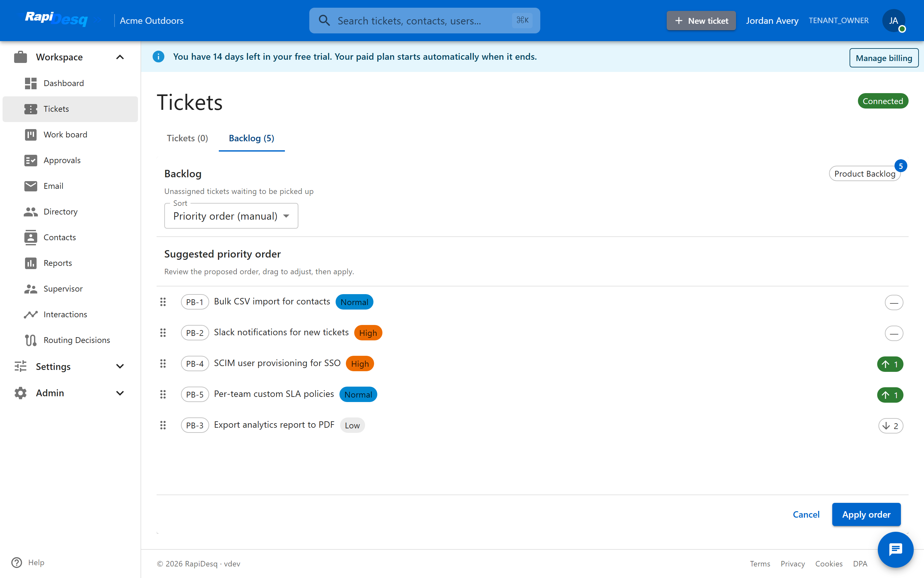Open the Directory people icon
The width and height of the screenshot is (924, 578).
(x=30, y=212)
